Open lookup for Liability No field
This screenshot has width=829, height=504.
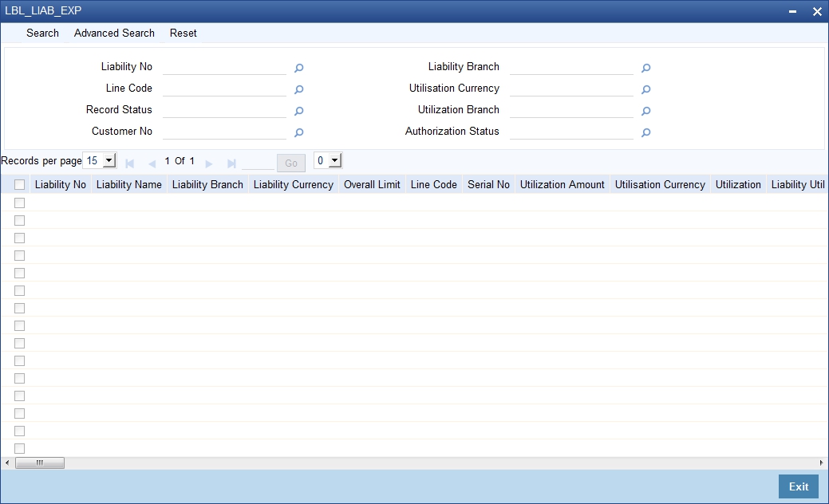(x=298, y=68)
